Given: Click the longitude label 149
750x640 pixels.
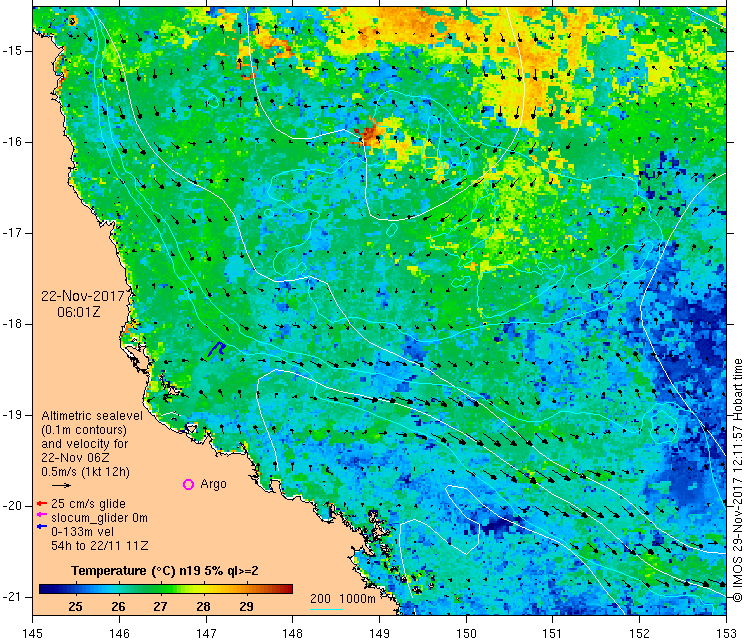Looking at the screenshot, I should click(379, 633).
